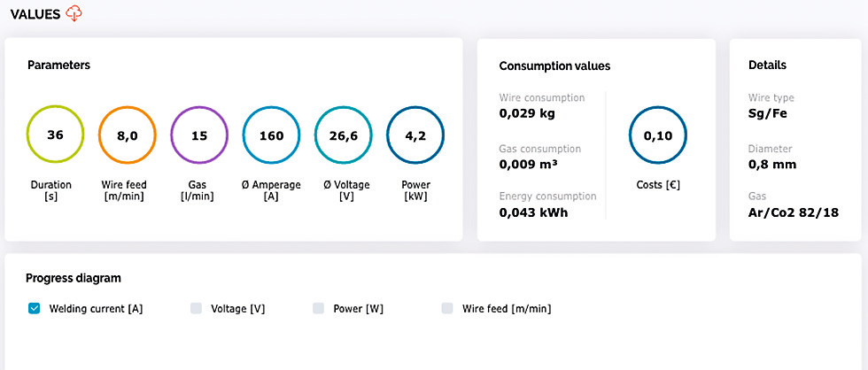Enable the Voltage [V] checkbox
Image resolution: width=868 pixels, height=370 pixels.
(x=197, y=308)
